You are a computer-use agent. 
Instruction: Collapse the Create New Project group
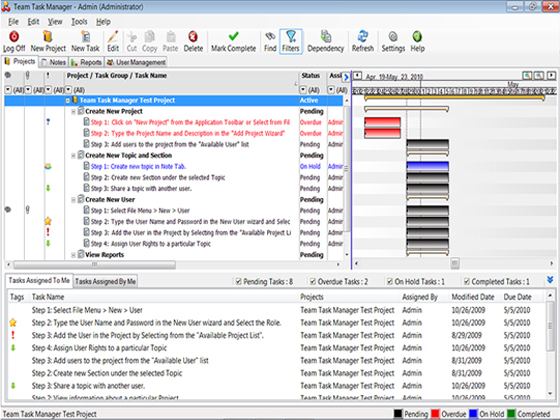(74, 112)
